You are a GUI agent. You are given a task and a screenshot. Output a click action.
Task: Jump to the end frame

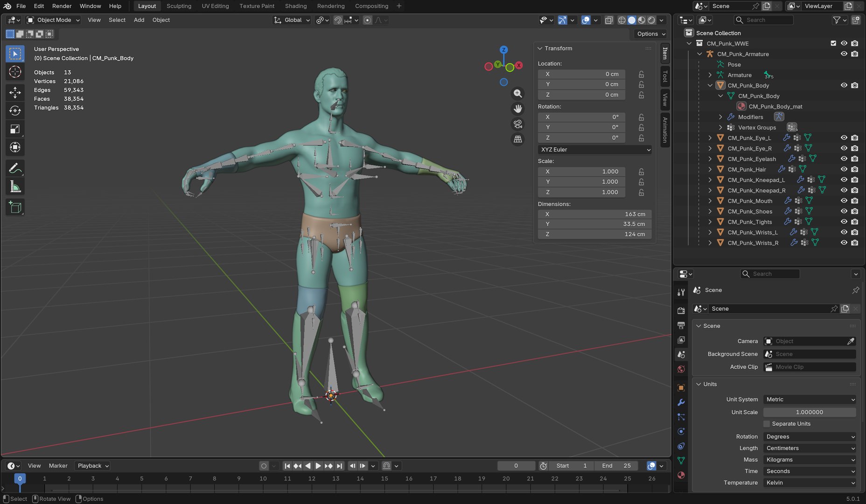coord(339,466)
